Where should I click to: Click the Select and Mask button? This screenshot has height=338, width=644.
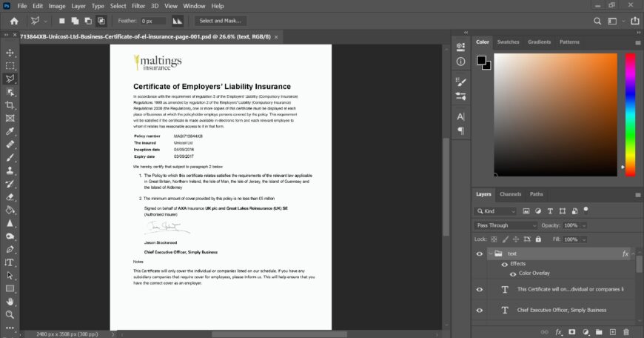pyautogui.click(x=220, y=21)
